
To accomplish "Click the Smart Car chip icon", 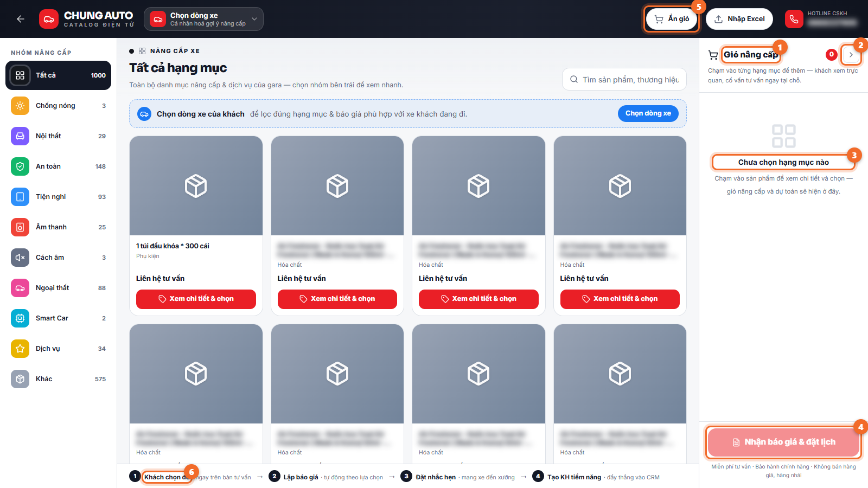I will point(20,318).
